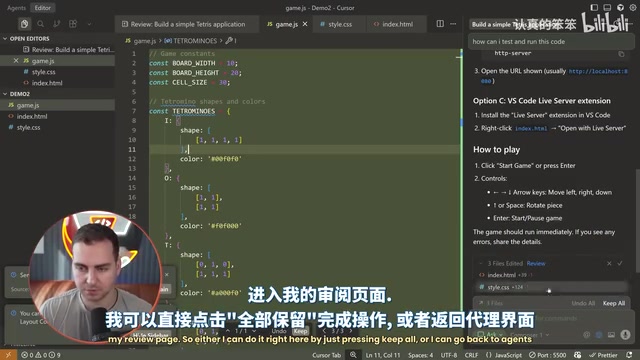Open the Explorer view icon
This screenshot has width=640, height=360.
point(24,24)
